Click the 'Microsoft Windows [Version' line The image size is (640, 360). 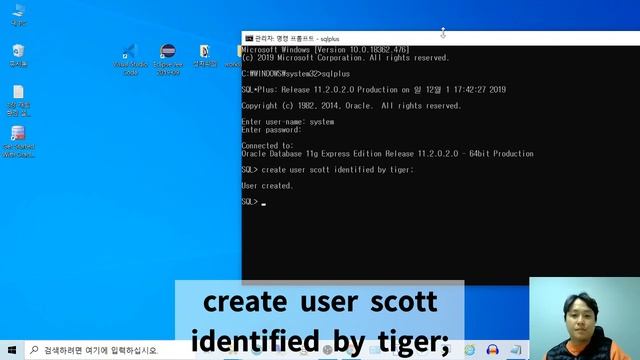[325, 50]
